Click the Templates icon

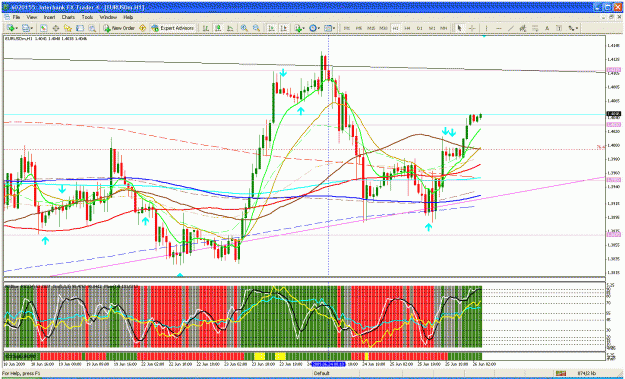(328, 28)
